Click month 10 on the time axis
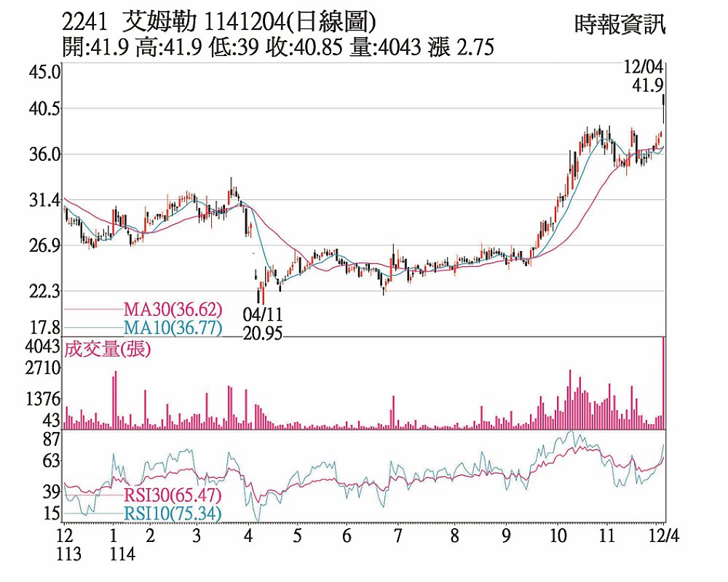This screenshot has height=582, width=728. point(558,538)
